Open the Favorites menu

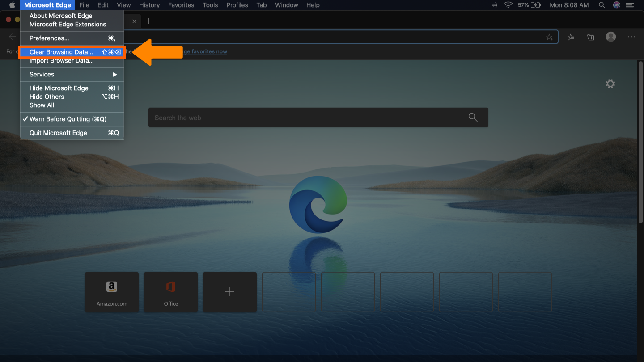(x=181, y=5)
